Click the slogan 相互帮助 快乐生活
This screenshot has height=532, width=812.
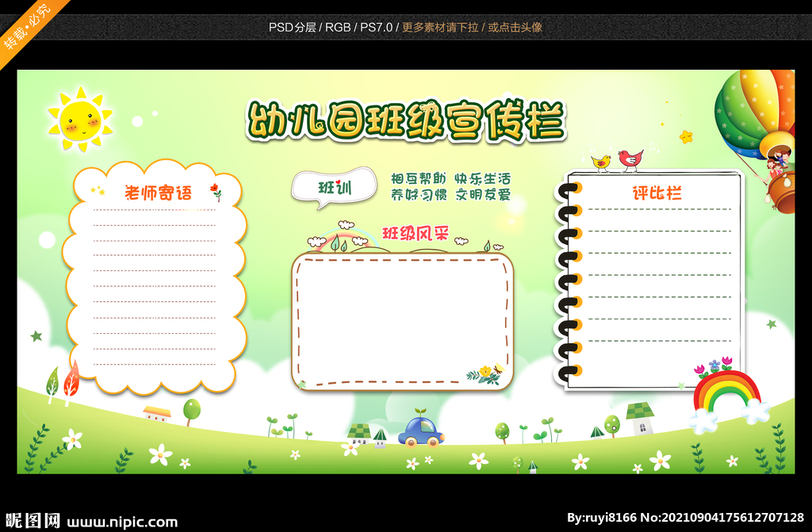coord(450,178)
